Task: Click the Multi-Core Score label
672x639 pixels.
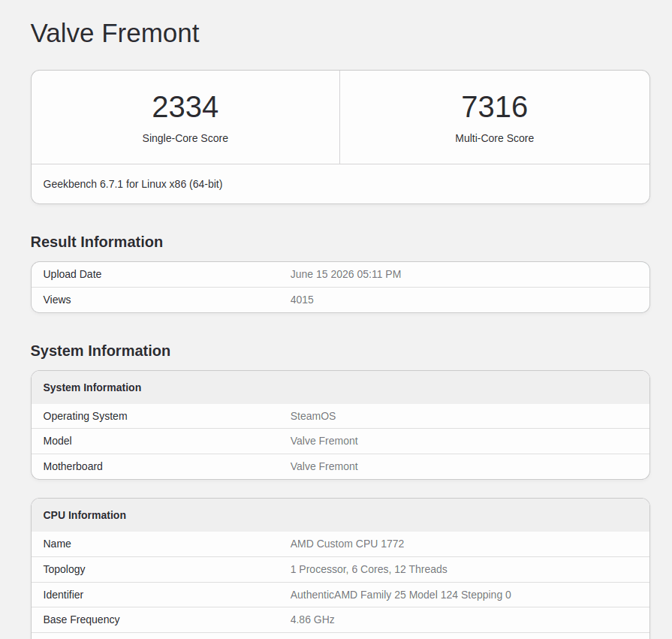Action: (x=494, y=138)
